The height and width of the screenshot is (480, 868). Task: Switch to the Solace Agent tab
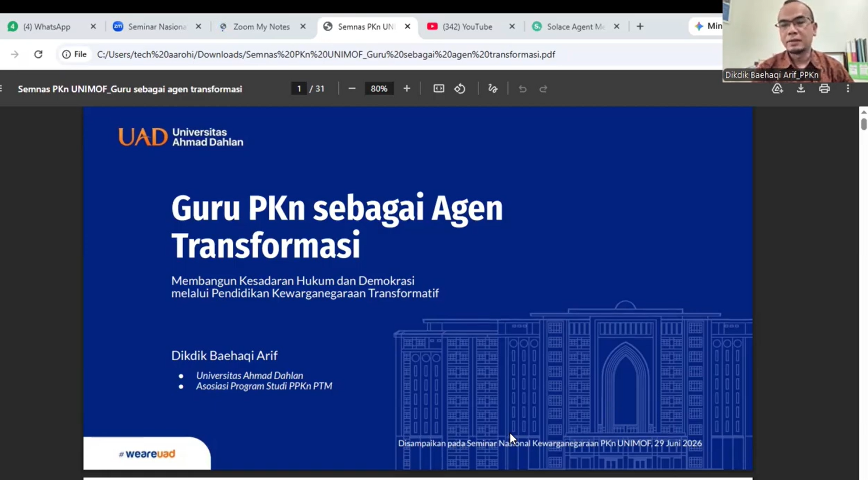point(576,26)
